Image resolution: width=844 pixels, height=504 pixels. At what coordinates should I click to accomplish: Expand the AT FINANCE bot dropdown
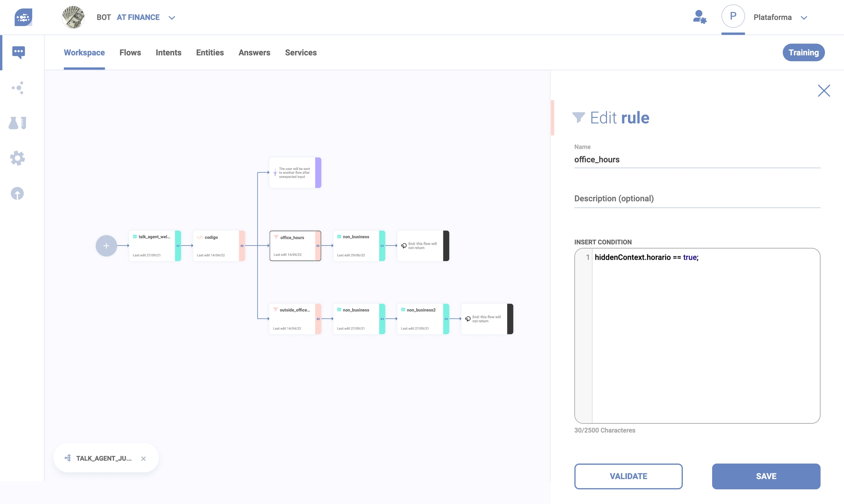tap(172, 18)
